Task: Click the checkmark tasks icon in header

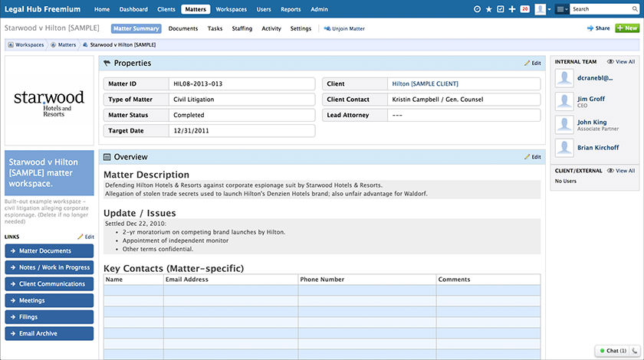Action: click(x=501, y=9)
